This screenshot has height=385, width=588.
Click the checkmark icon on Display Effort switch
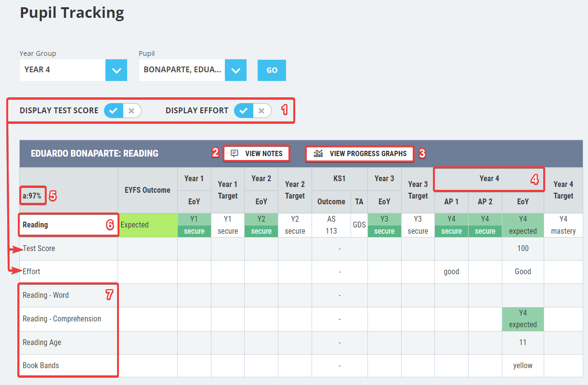(x=243, y=110)
